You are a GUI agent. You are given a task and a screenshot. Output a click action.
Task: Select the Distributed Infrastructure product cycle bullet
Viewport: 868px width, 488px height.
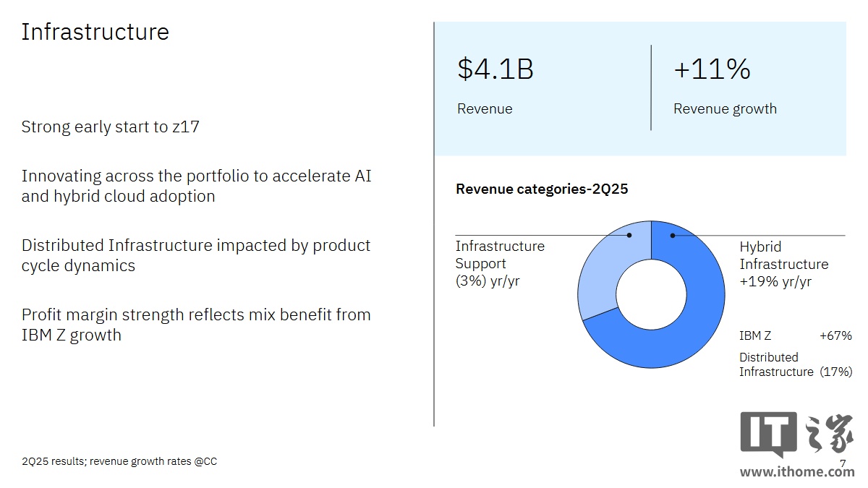(195, 255)
